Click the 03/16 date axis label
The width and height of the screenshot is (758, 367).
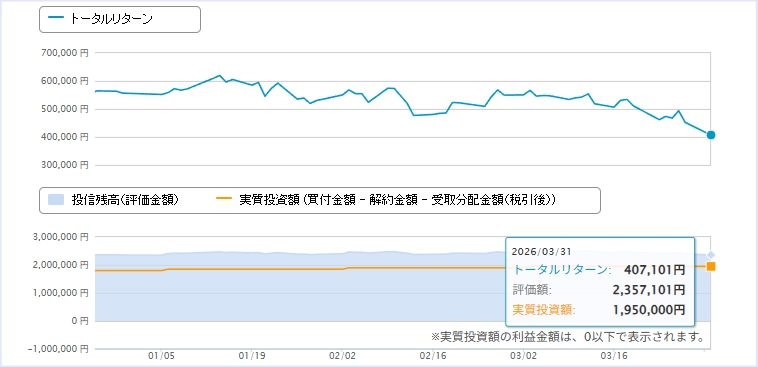point(613,357)
